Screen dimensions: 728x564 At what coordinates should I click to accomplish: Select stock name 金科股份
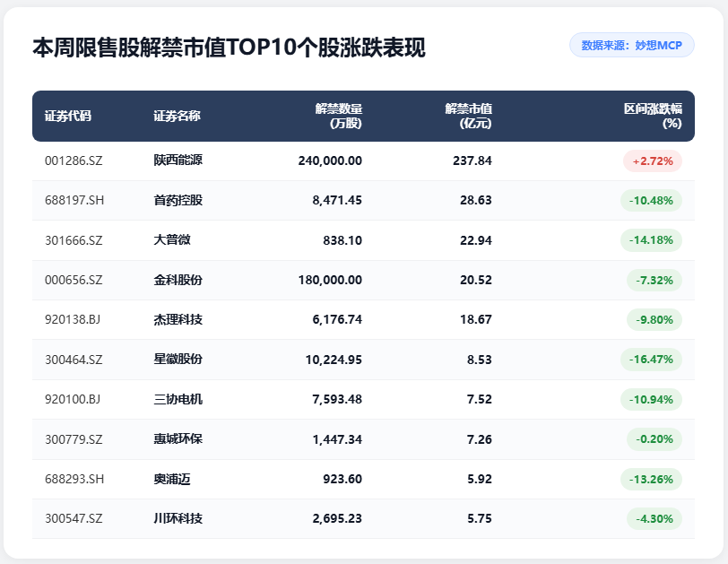pyautogui.click(x=178, y=280)
